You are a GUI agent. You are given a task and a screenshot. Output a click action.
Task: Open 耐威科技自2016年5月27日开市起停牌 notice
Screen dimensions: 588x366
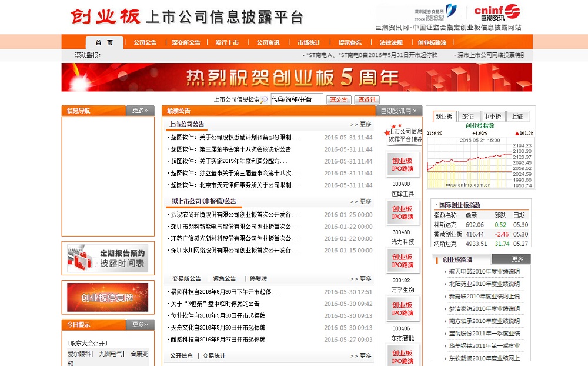(218, 340)
